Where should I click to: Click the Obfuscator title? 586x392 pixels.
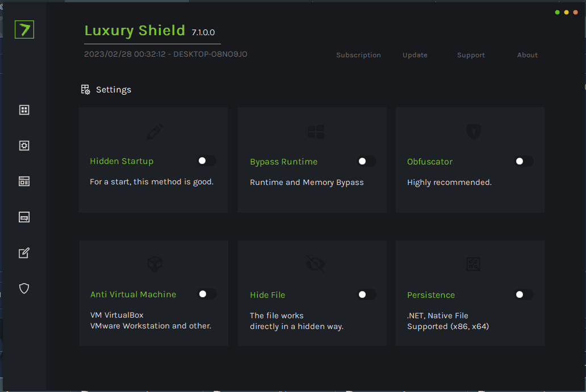(x=430, y=162)
